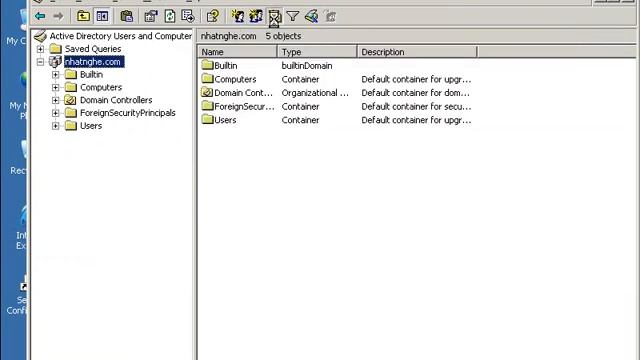Open filter options funnel icon
The image size is (640, 360).
pyautogui.click(x=293, y=16)
